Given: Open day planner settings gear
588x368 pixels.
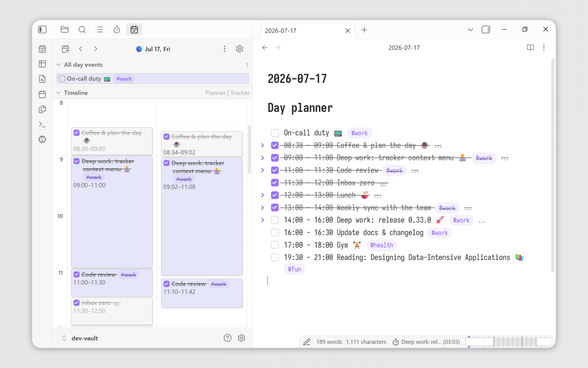Looking at the screenshot, I should point(239,49).
